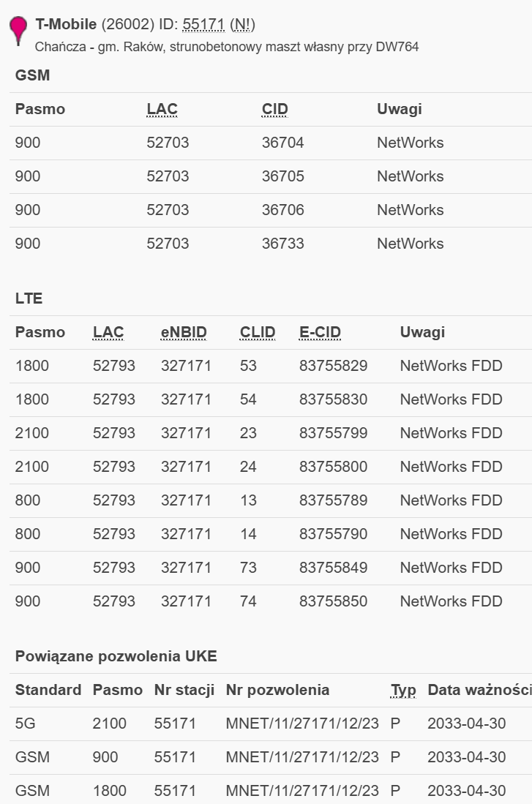Click the T-Mobile operator name heading
The height and width of the screenshot is (804, 532).
tap(66, 24)
